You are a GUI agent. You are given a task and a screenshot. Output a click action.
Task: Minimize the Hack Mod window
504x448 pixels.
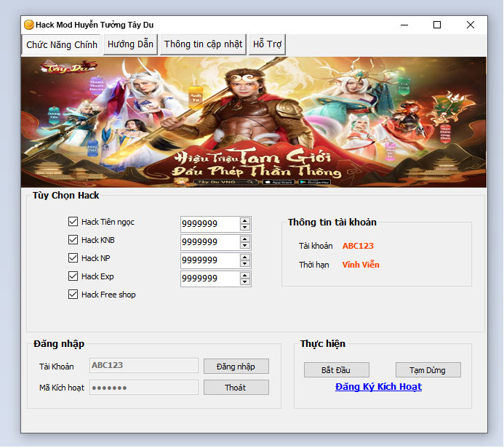coord(404,25)
